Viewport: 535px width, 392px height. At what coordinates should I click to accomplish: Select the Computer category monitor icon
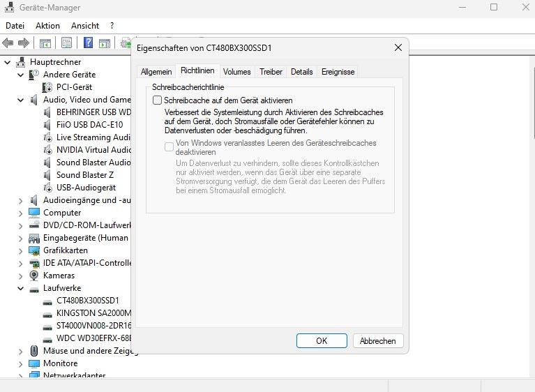pos(34,213)
